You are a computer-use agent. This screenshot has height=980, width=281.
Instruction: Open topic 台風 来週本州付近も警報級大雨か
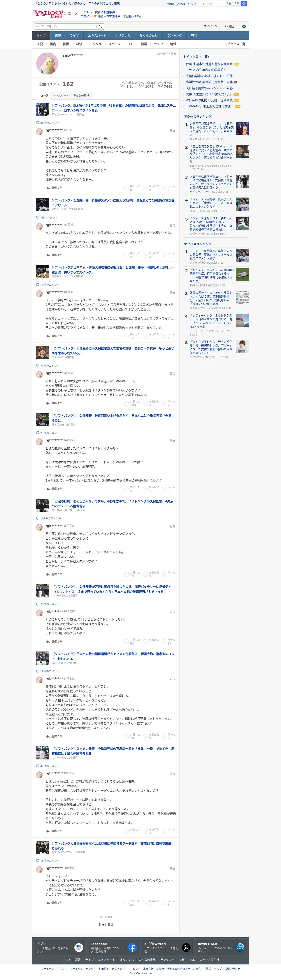click(x=209, y=64)
